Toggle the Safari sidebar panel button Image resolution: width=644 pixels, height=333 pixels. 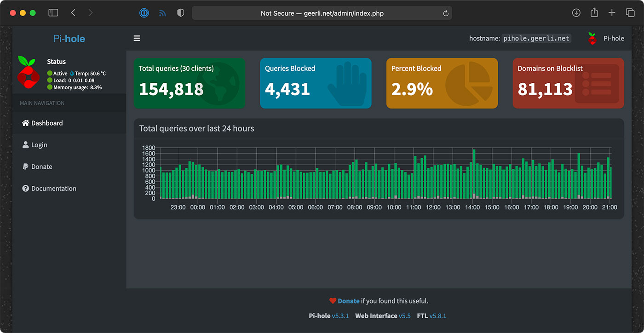pyautogui.click(x=53, y=13)
